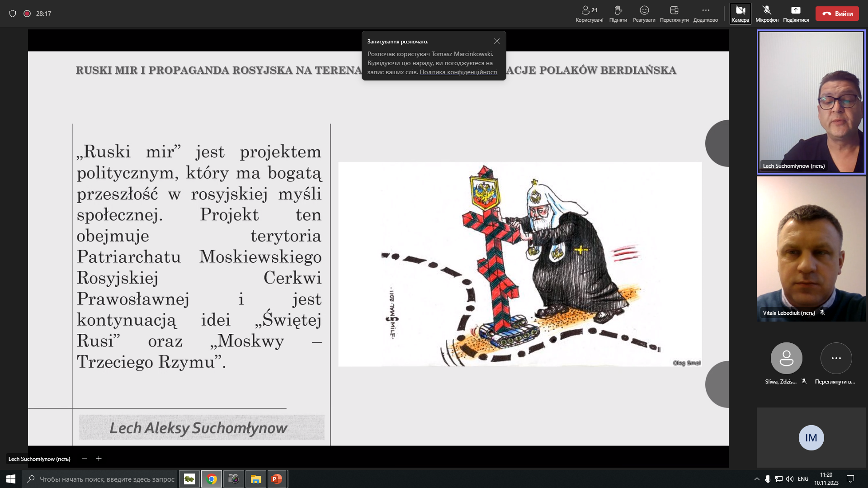Image resolution: width=868 pixels, height=488 pixels.
Task: Share screen via Поділитися
Action: tap(796, 14)
